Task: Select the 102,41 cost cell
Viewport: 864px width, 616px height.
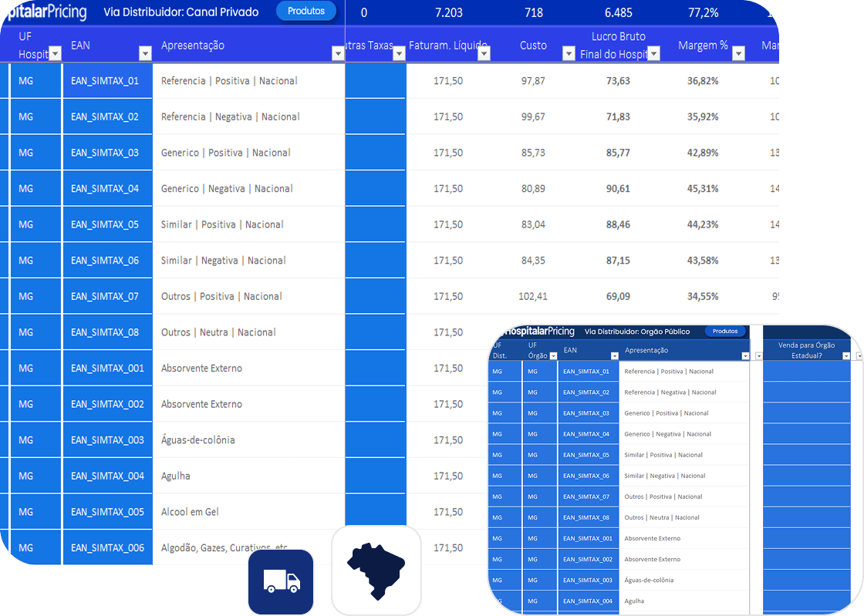Action: 532,296
